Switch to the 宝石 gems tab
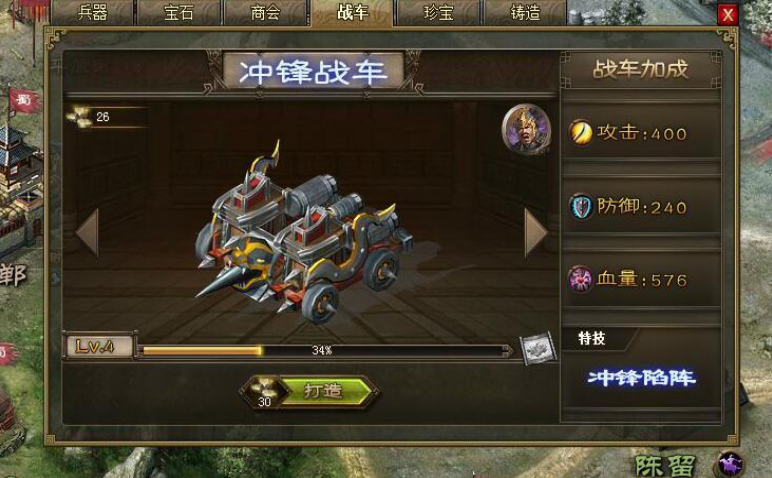This screenshot has width=772, height=478. coord(179,12)
